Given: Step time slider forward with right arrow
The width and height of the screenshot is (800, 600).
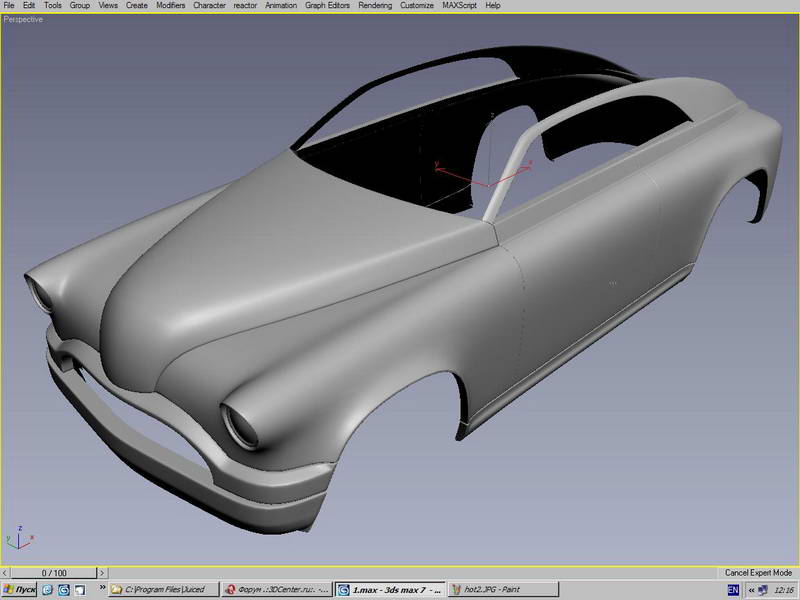Looking at the screenshot, I should (102, 573).
